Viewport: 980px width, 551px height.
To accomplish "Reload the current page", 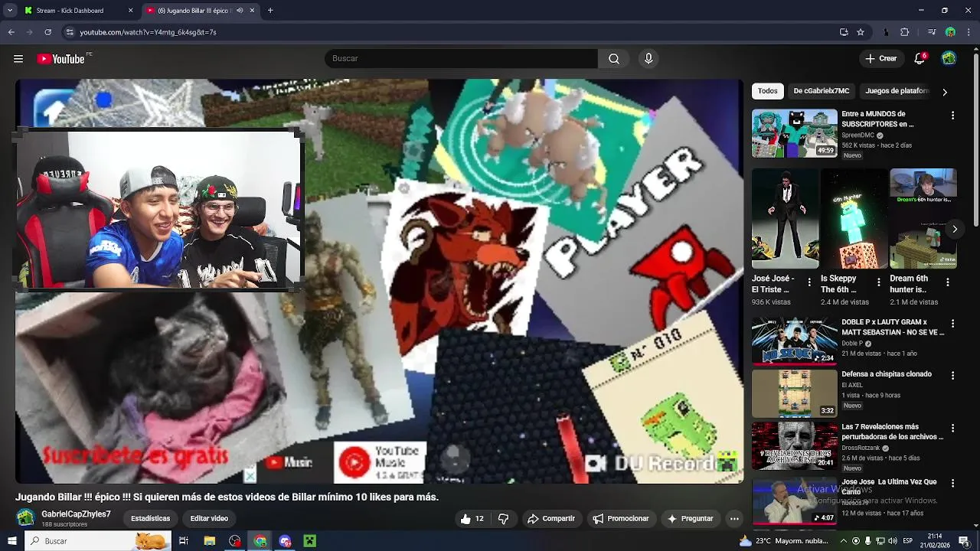I will click(x=47, y=32).
